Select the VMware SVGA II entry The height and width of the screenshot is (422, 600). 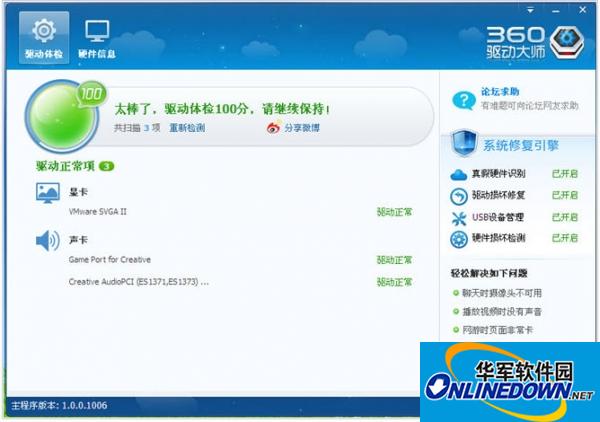pos(98,212)
